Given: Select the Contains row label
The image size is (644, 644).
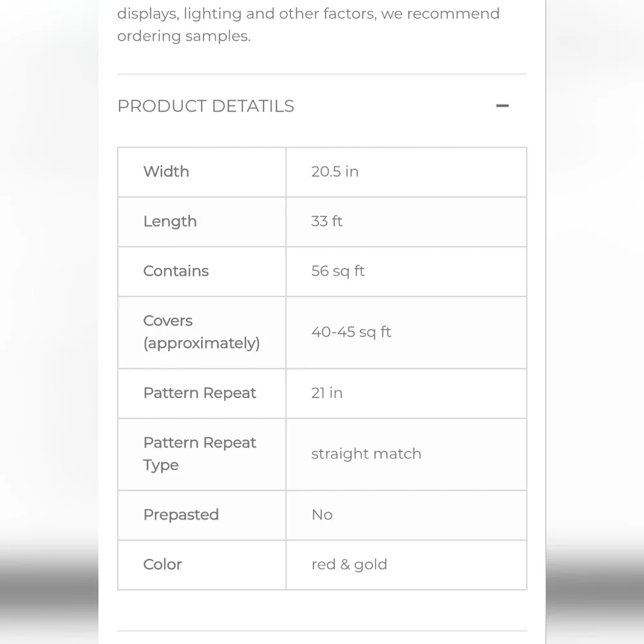Looking at the screenshot, I should [x=176, y=271].
